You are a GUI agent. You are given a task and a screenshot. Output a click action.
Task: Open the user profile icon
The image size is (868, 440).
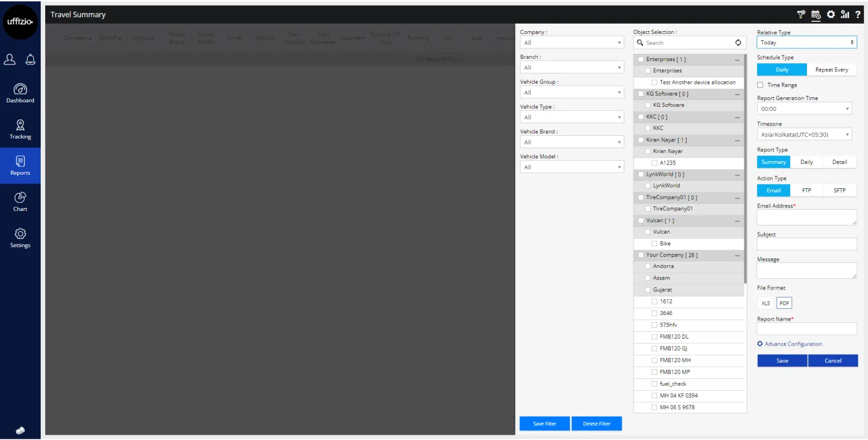click(x=10, y=59)
